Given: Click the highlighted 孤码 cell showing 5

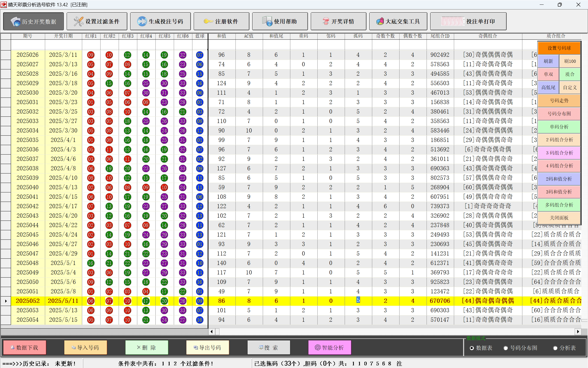Looking at the screenshot, I should (x=358, y=300).
